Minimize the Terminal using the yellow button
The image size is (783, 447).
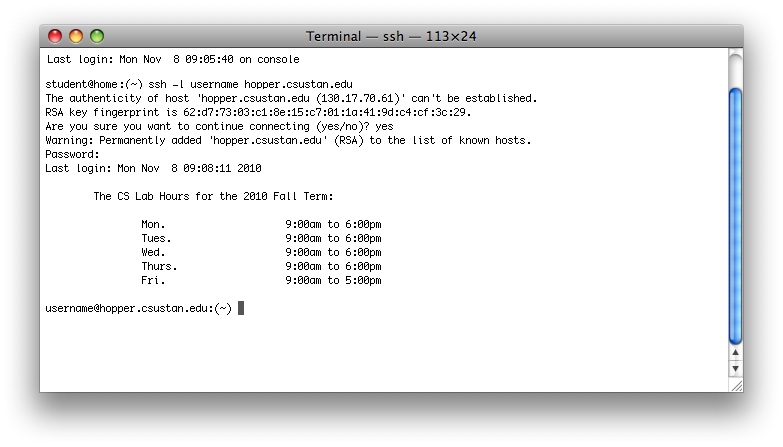pos(76,36)
